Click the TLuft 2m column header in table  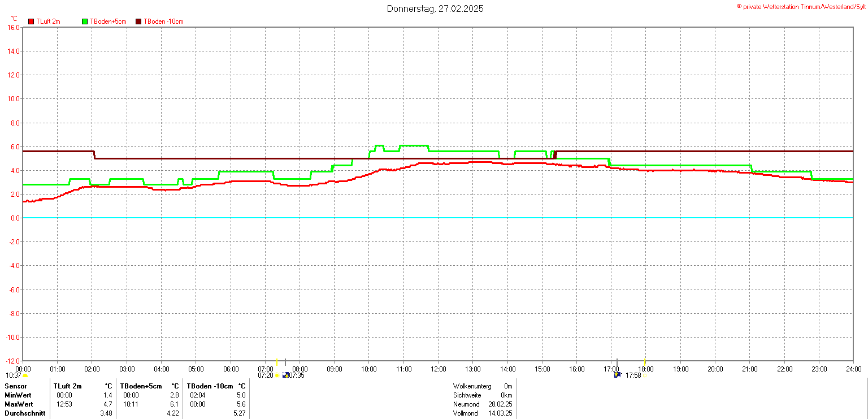pos(67,386)
